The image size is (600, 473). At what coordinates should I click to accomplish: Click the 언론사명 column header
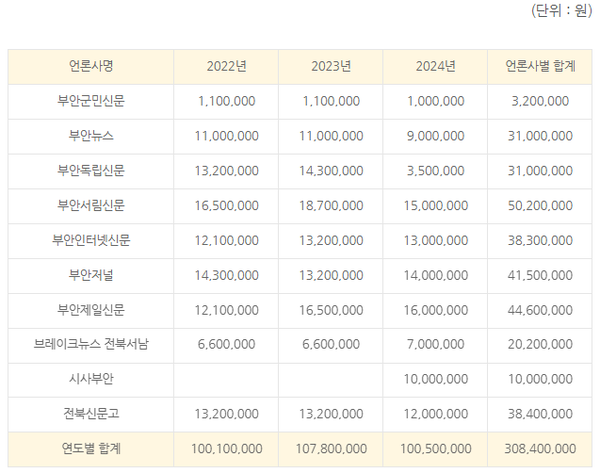(x=91, y=67)
